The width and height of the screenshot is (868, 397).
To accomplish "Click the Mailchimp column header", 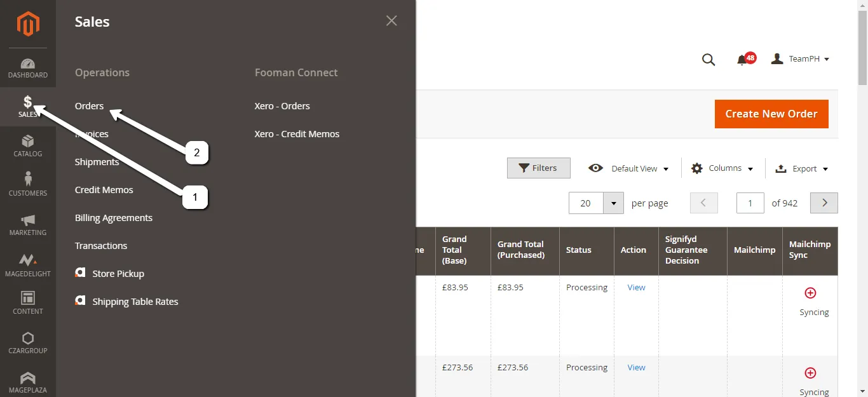I will coord(755,250).
